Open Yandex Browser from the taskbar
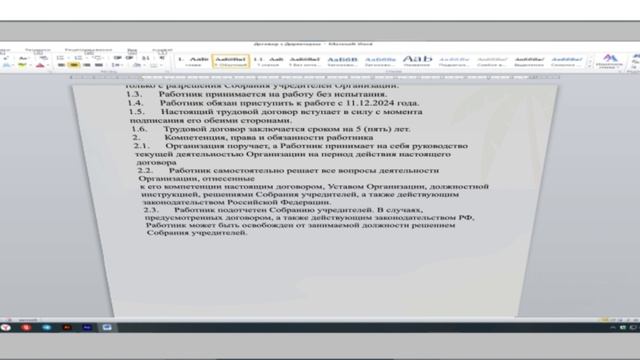The height and width of the screenshot is (360, 640). coord(6,327)
